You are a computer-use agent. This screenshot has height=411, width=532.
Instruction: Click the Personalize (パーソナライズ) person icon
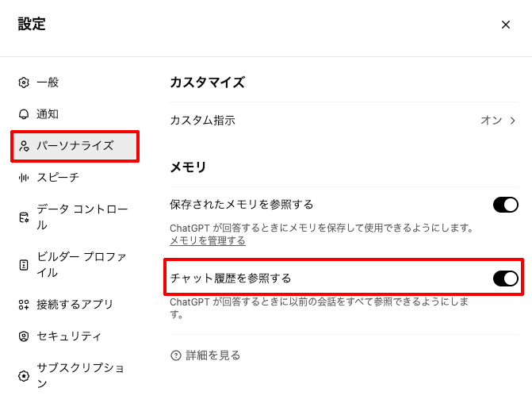(24, 146)
